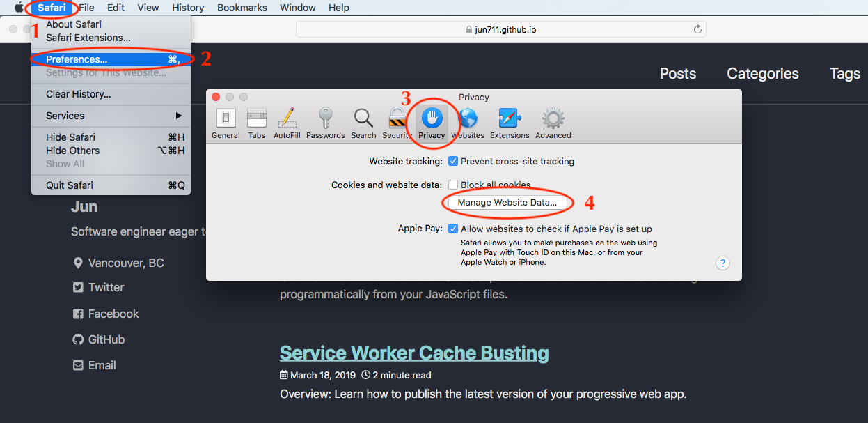Screen dimensions: 868x423
Task: Open the Security preferences pane
Action: tap(397, 123)
